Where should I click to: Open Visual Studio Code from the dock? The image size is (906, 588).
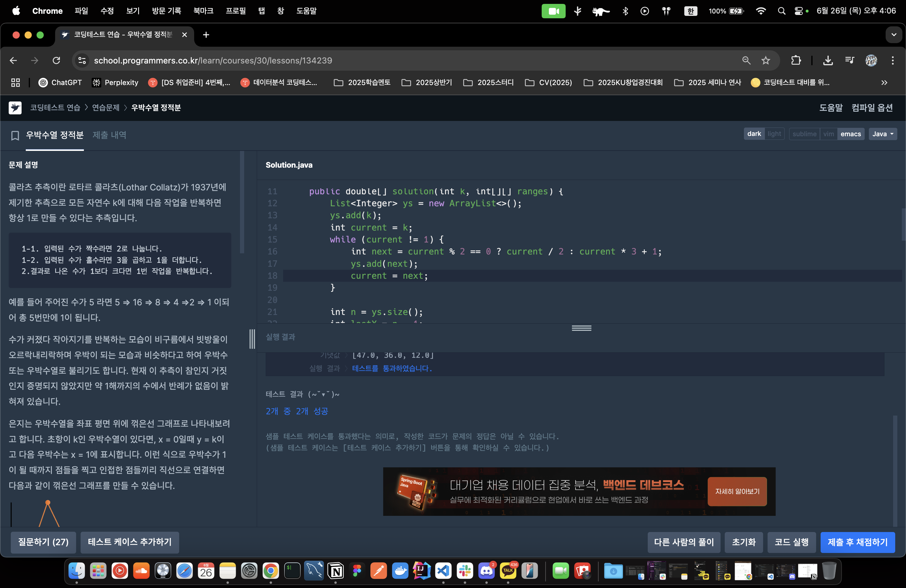click(443, 571)
